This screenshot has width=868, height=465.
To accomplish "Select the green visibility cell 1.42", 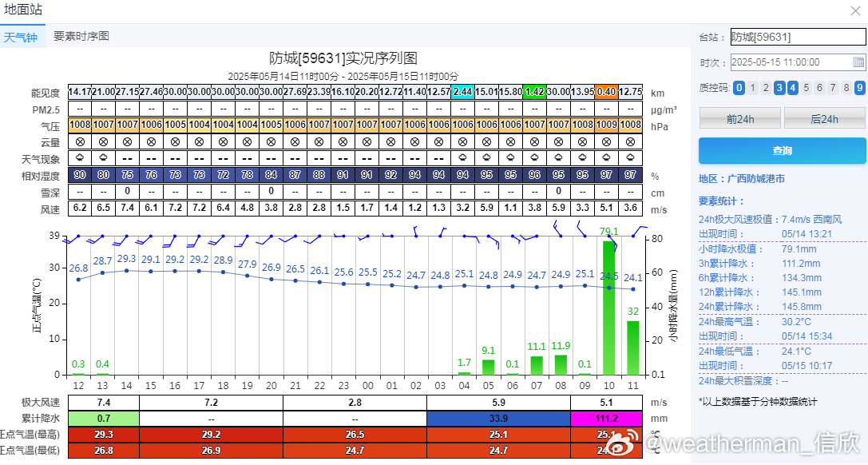I will 535,92.
